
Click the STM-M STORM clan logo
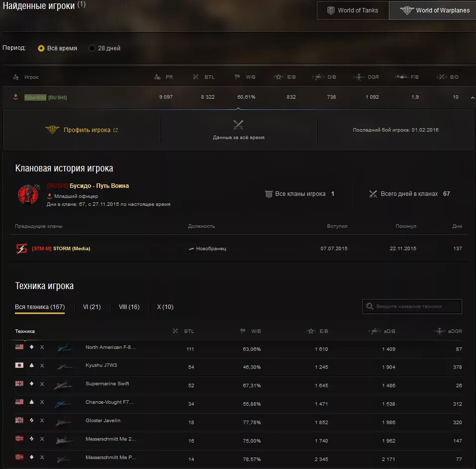click(21, 249)
